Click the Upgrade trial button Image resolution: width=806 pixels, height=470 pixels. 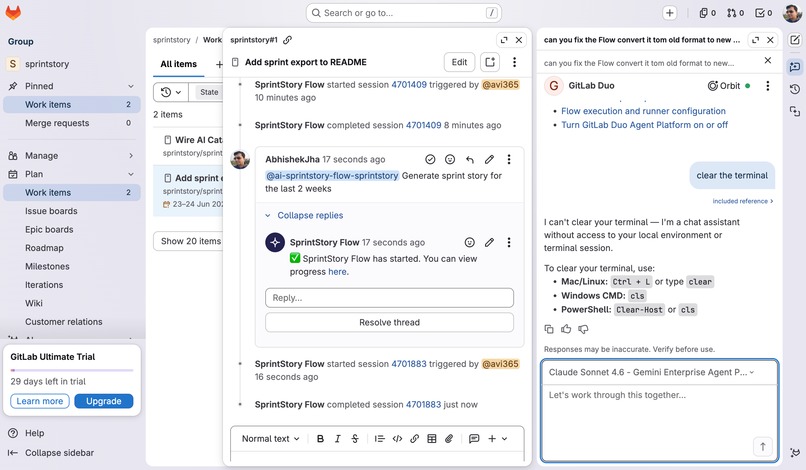(104, 401)
